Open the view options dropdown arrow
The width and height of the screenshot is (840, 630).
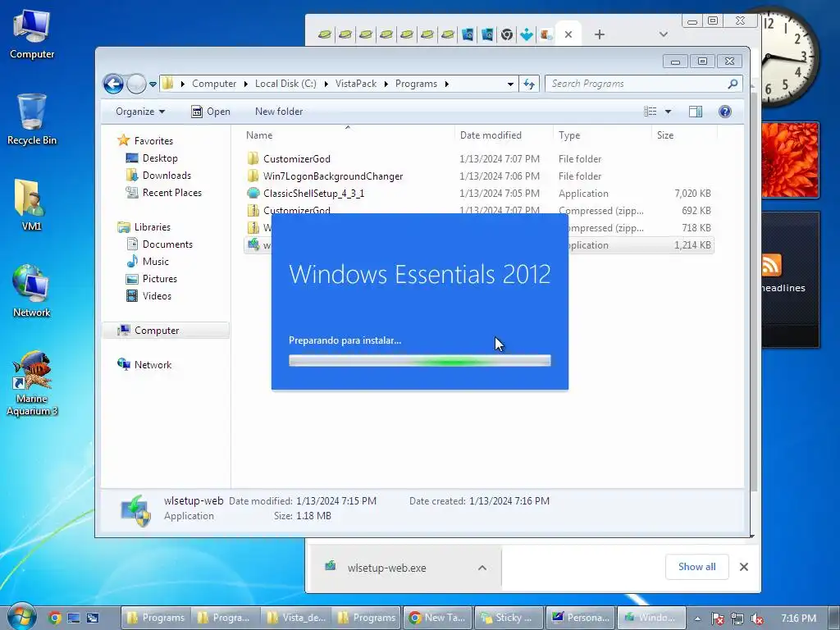click(668, 112)
